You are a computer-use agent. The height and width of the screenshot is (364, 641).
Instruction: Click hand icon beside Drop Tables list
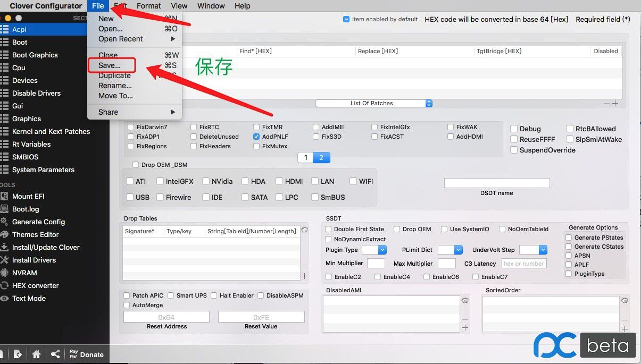click(304, 230)
